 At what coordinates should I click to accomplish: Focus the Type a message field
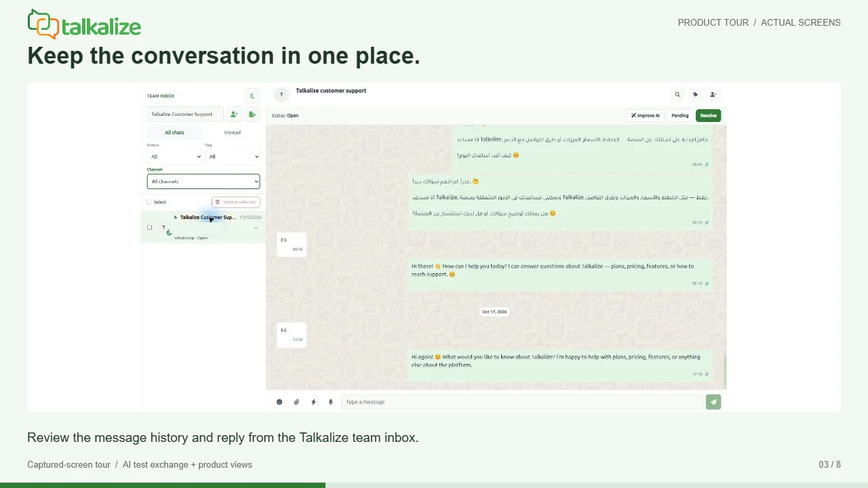coord(521,402)
